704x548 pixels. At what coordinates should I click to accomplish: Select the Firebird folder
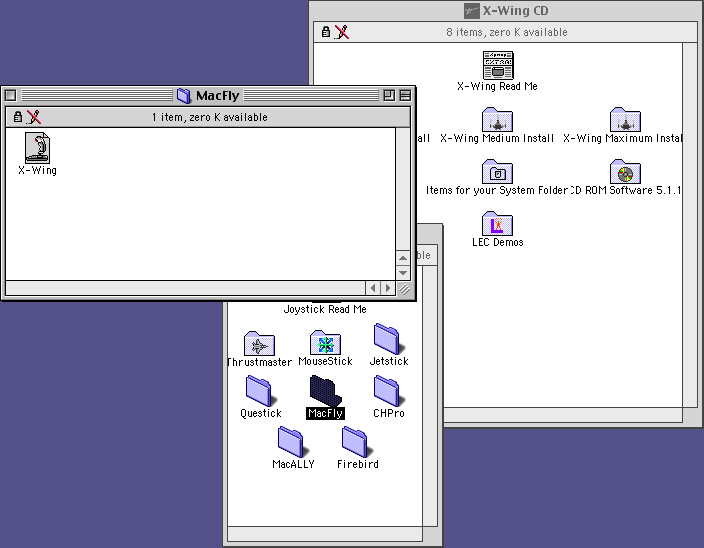tap(357, 442)
